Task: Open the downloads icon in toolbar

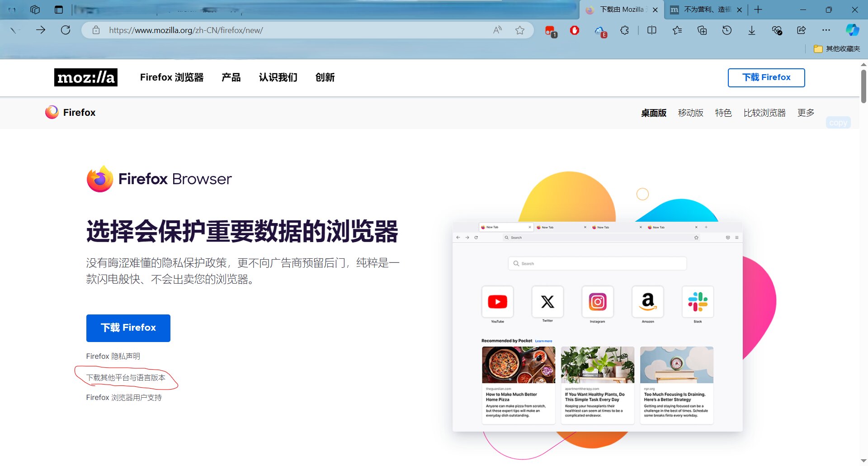Action: [x=751, y=30]
